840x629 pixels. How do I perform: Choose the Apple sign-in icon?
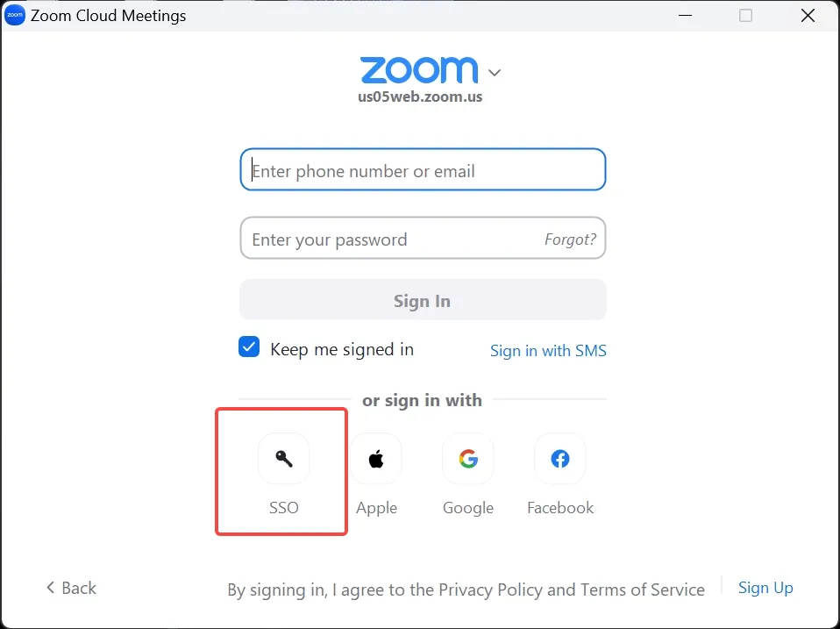pos(376,459)
